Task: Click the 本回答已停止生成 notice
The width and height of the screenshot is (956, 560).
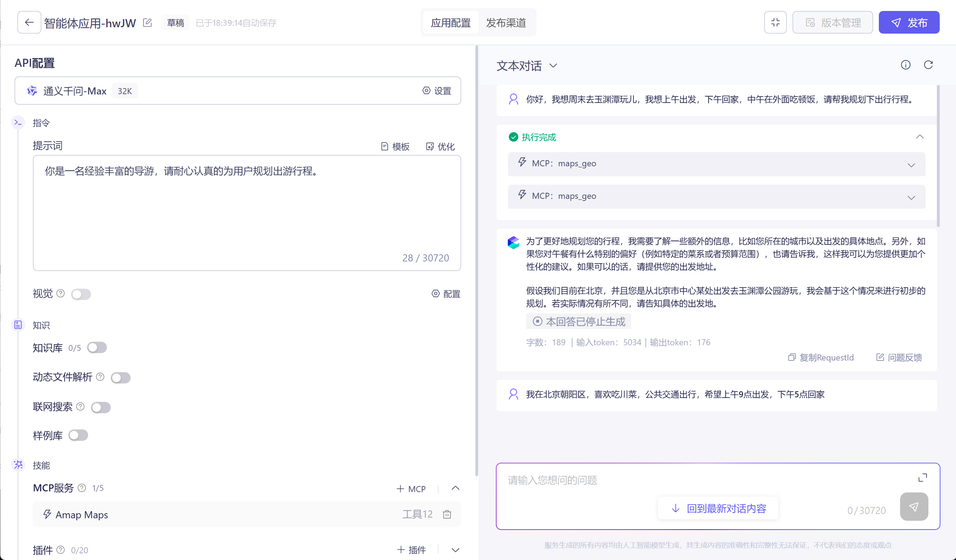Action: (x=578, y=322)
